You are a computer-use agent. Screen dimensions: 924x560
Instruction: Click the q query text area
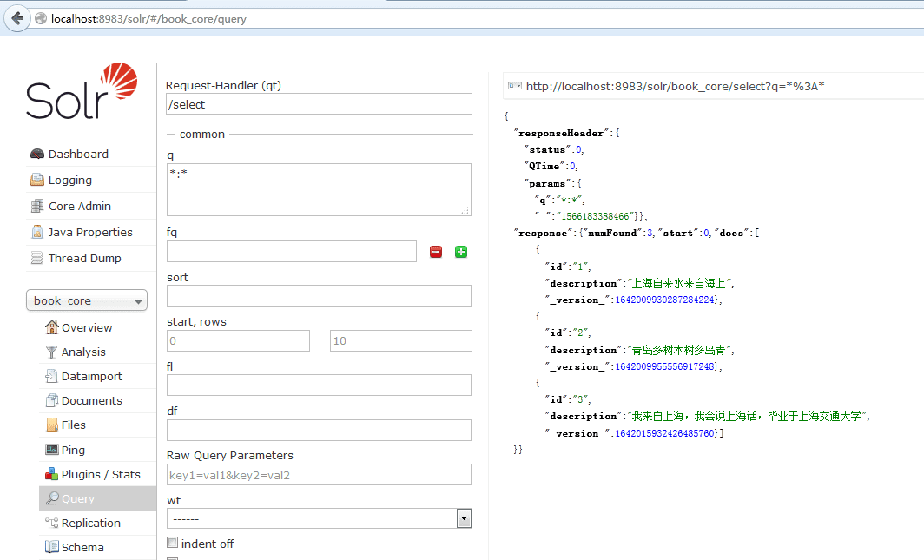point(319,189)
